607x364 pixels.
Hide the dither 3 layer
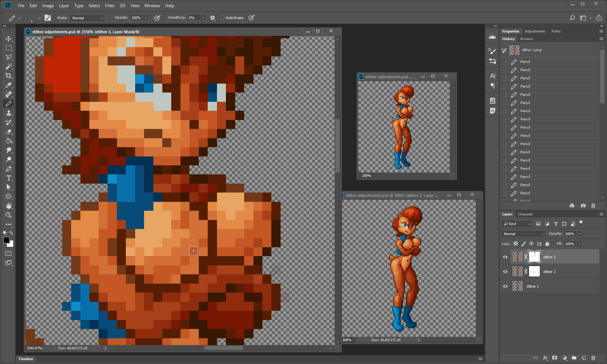point(505,257)
